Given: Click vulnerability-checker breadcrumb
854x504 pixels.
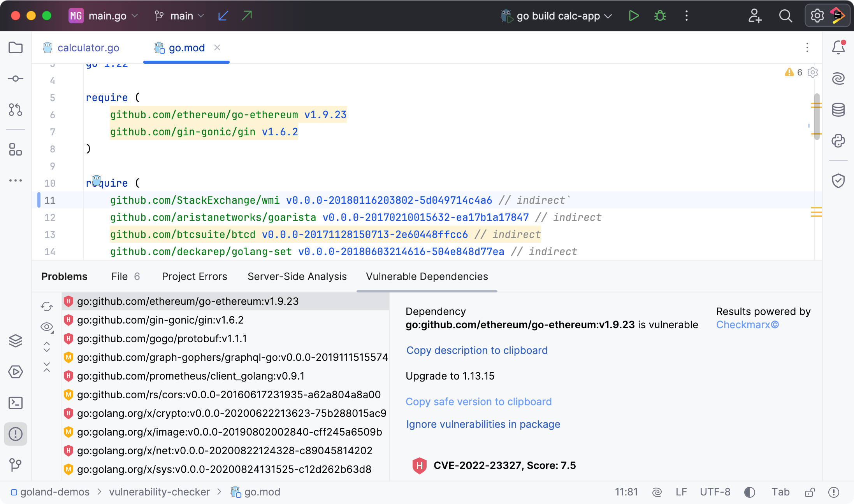Looking at the screenshot, I should [159, 492].
